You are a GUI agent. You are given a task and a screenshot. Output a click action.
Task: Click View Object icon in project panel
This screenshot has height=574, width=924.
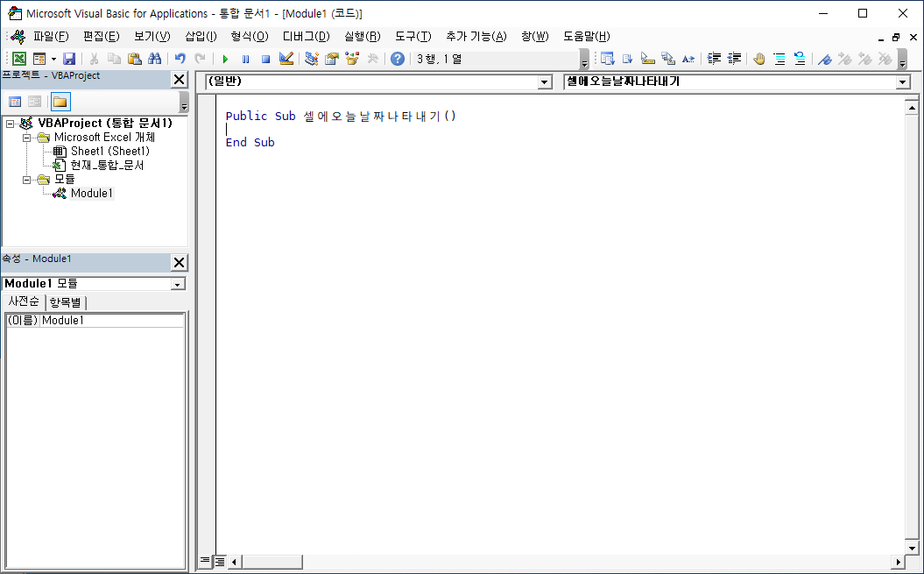35,102
